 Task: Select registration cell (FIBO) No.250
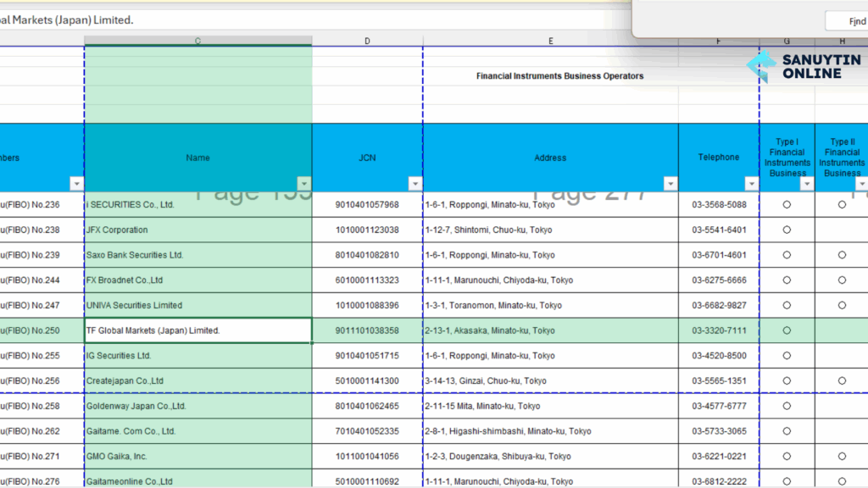[x=42, y=330]
